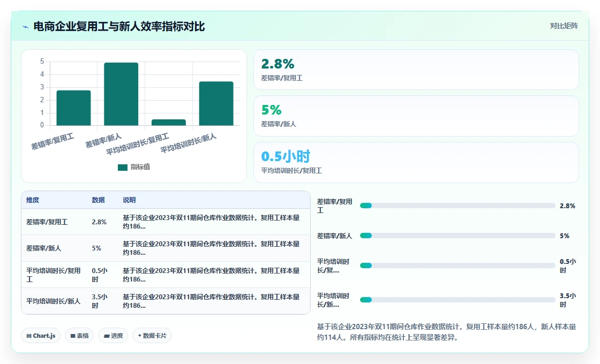Click the 对比矩阵 label in header

[x=564, y=26]
